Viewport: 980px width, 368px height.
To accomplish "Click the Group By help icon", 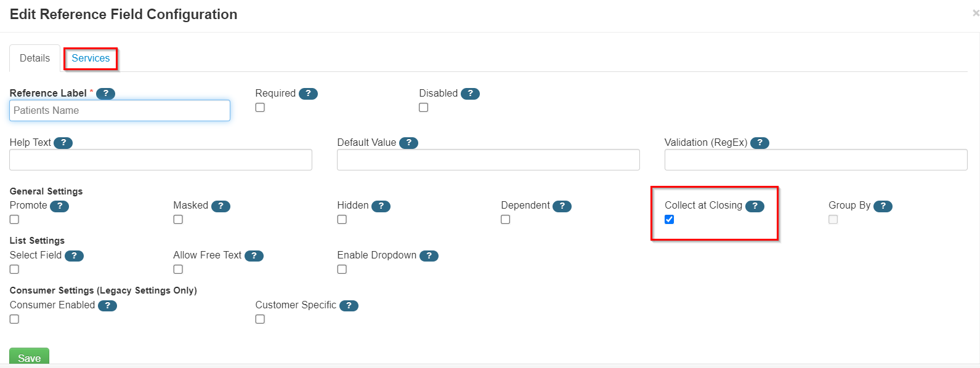I will click(883, 206).
